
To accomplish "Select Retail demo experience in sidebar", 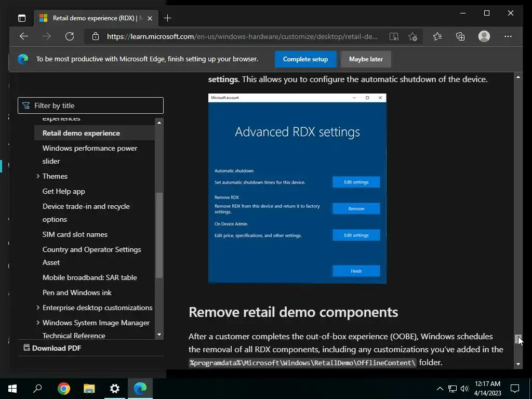I will [95, 133].
